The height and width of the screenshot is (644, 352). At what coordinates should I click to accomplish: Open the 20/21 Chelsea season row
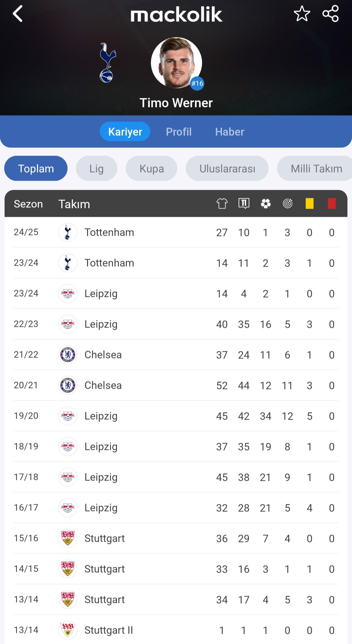coord(176,385)
